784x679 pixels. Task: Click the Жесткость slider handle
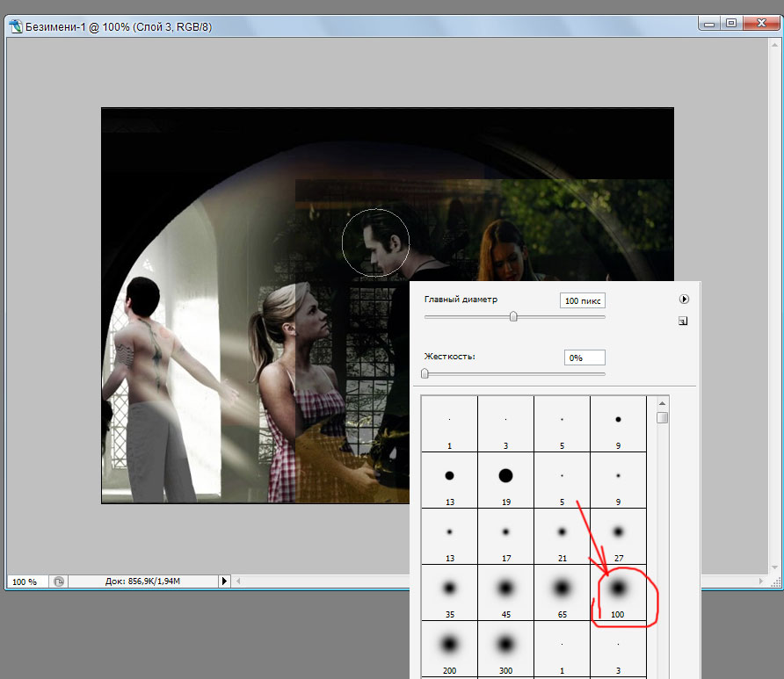pos(425,373)
